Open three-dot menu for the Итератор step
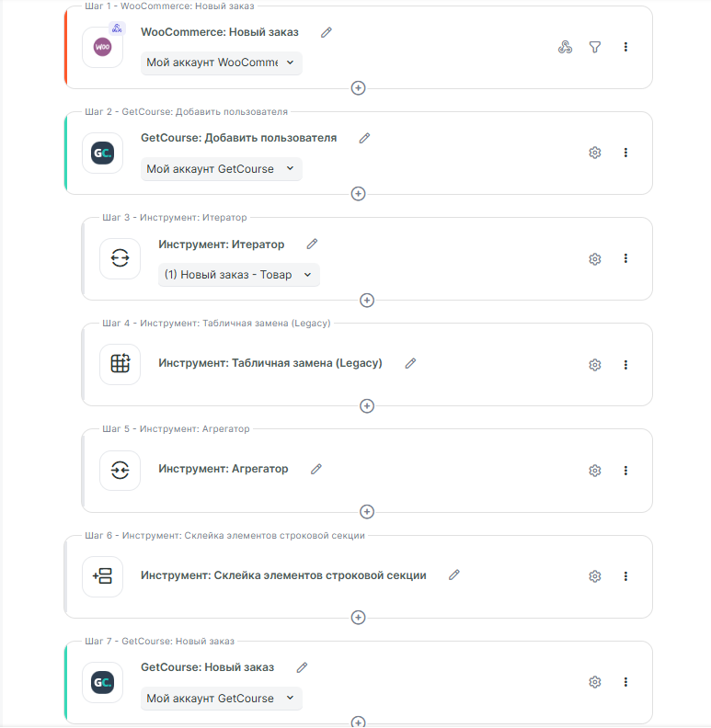Screen dimensions: 711x728 [625, 259]
